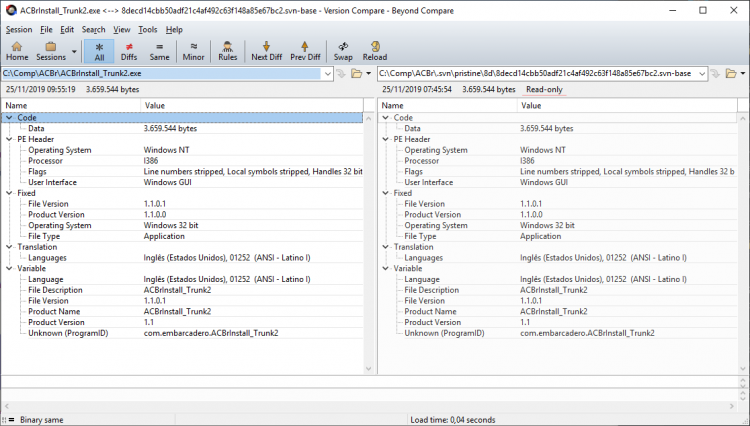
Task: Select the left pane Product Name row
Action: [182, 312]
